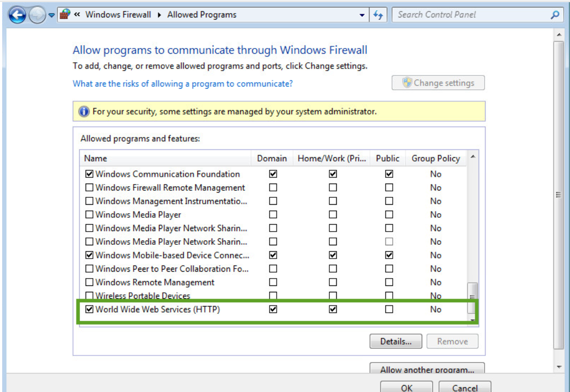Sort by Home/Work (Private) column header
Screen dimensions: 570x392
[331, 158]
